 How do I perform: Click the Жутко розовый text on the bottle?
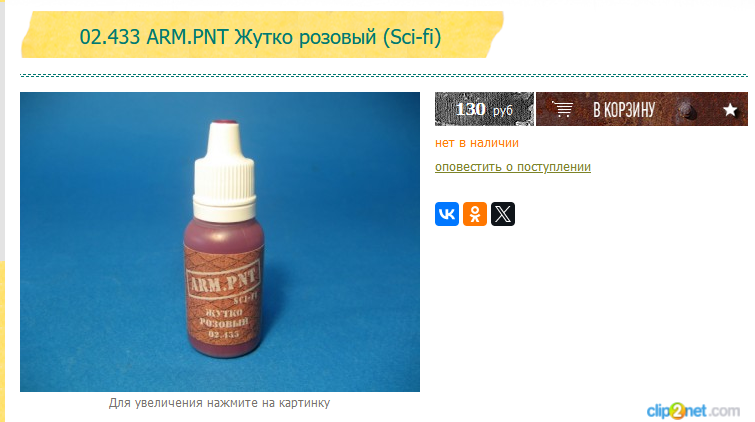tap(224, 317)
